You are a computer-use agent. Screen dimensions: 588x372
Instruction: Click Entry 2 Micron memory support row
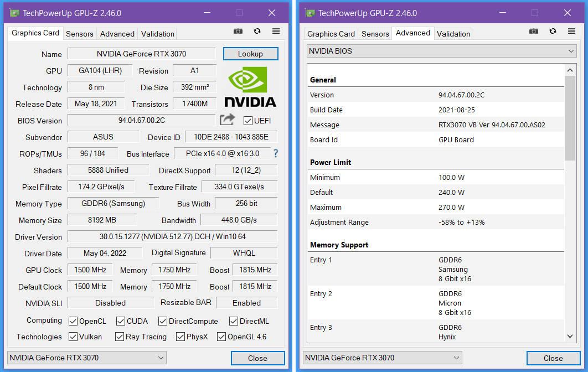(x=436, y=303)
